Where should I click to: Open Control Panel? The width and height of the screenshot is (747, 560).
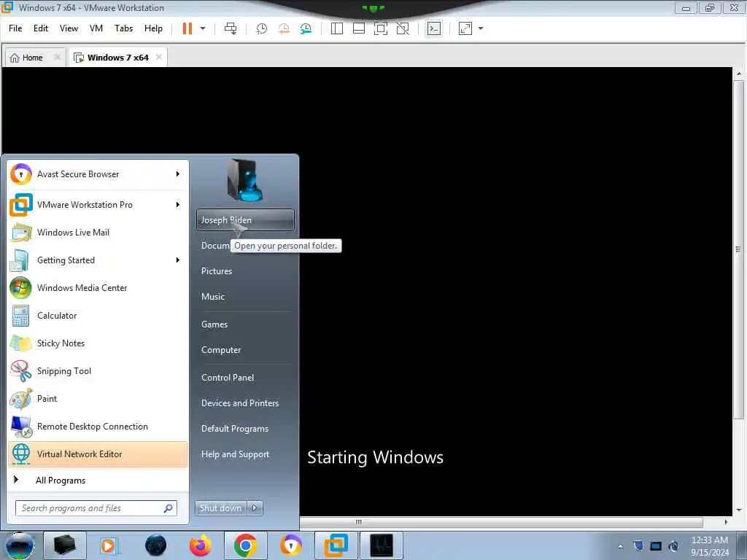(245, 378)
